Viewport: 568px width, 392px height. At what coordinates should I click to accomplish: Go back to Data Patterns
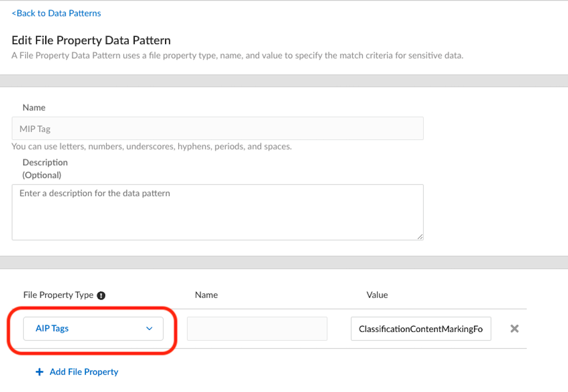coord(56,13)
